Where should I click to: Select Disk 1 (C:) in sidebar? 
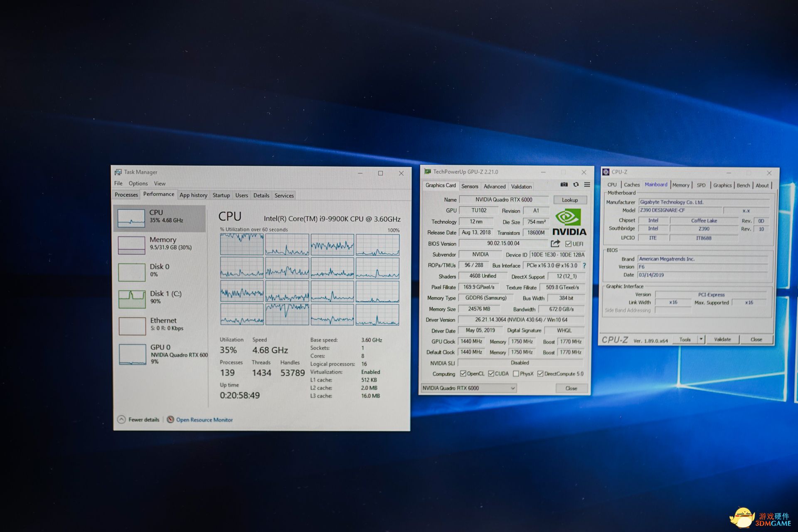[x=160, y=299]
